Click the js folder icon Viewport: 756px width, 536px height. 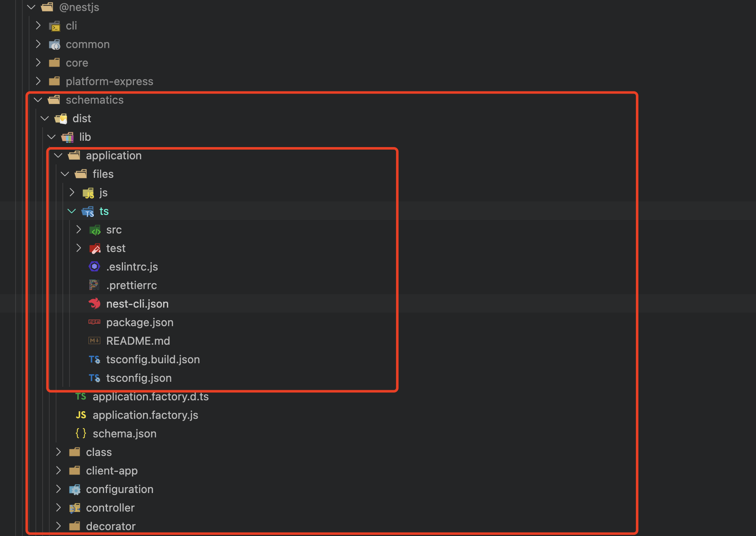pos(88,193)
